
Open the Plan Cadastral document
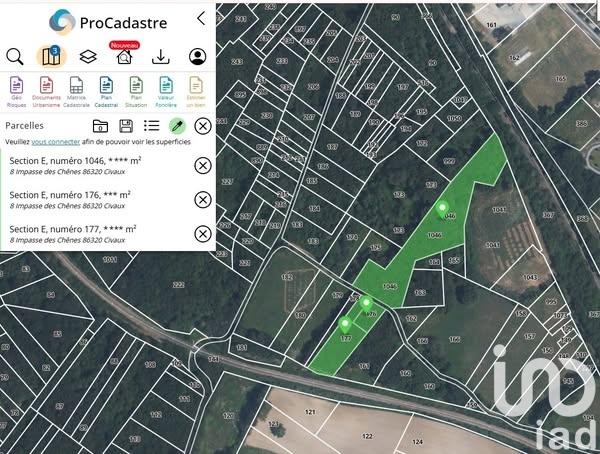107,91
